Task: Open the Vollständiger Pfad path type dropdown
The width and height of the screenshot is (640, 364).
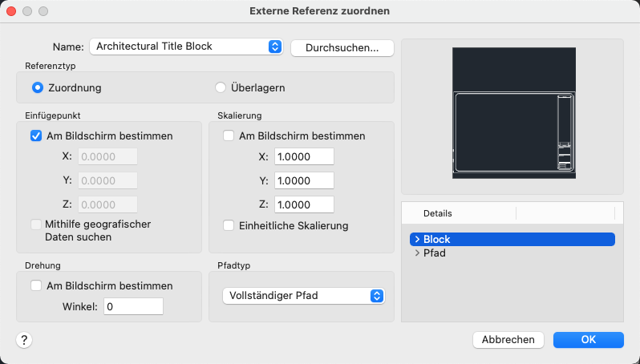Action: pyautogui.click(x=304, y=295)
